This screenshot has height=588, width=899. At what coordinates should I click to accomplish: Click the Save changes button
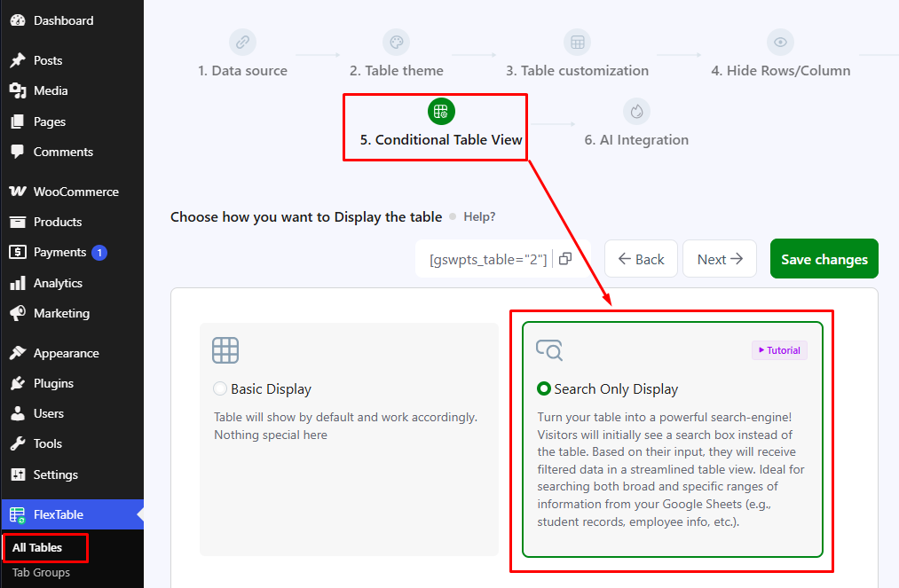click(x=824, y=259)
